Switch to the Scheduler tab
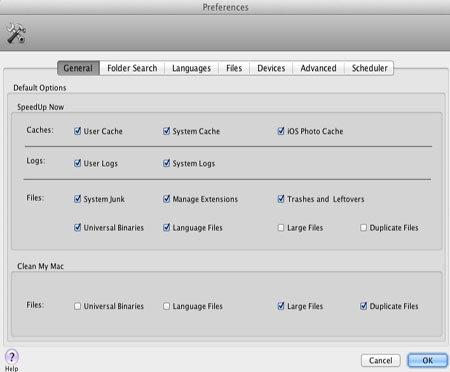 pos(369,68)
